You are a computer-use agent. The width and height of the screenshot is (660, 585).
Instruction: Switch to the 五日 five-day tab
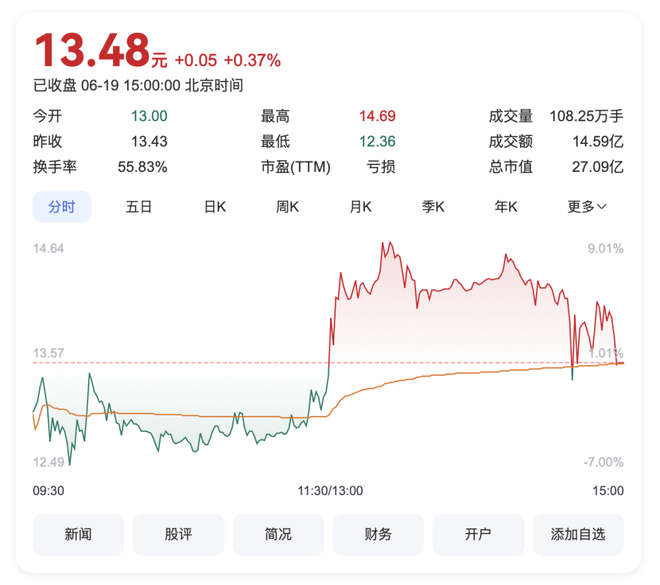pos(138,207)
